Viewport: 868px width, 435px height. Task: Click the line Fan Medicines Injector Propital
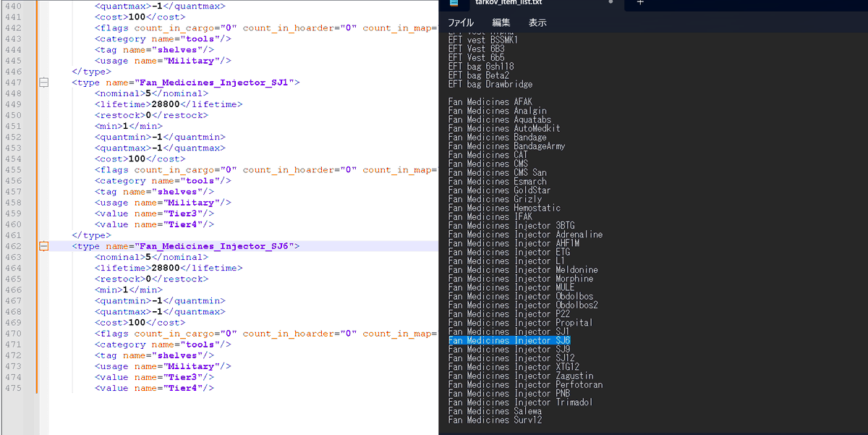(520, 323)
